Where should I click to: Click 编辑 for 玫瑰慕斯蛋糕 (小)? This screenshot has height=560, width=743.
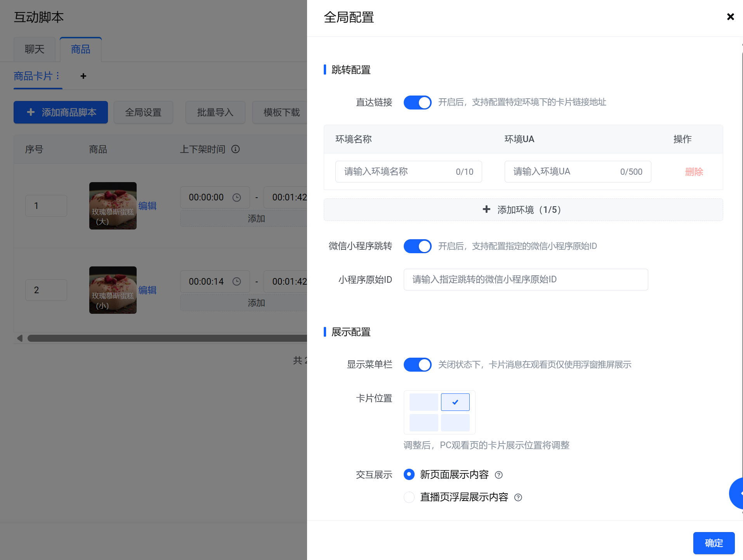tap(148, 290)
